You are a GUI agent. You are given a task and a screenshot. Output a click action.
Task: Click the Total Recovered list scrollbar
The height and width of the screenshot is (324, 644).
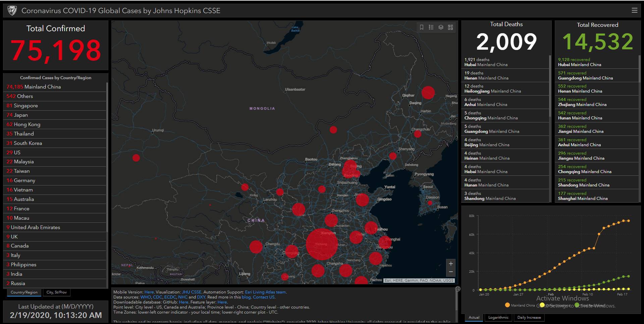point(640,69)
